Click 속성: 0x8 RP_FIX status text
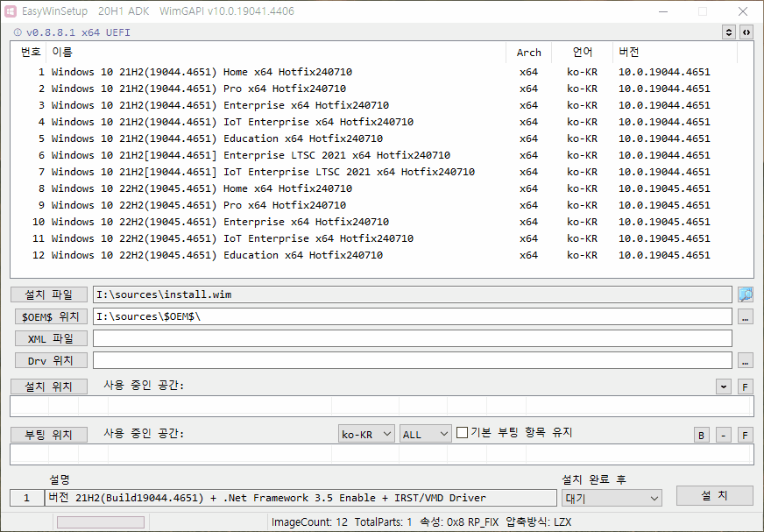 (459, 522)
